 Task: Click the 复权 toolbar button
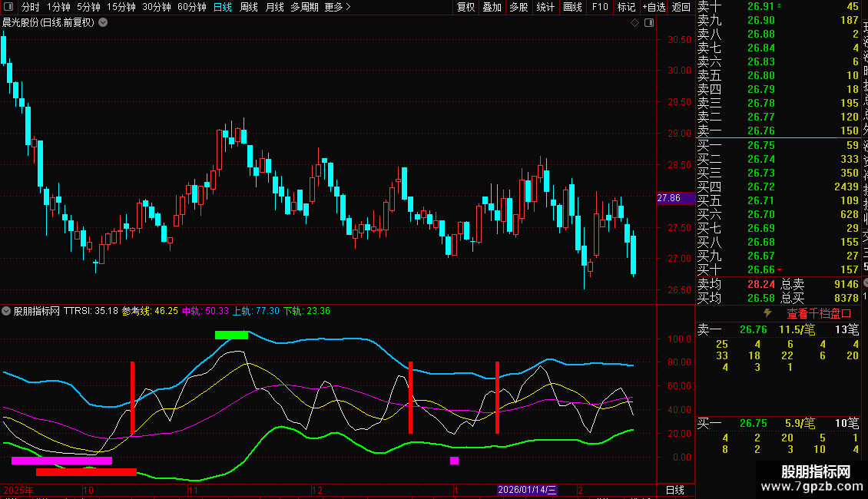pos(465,7)
